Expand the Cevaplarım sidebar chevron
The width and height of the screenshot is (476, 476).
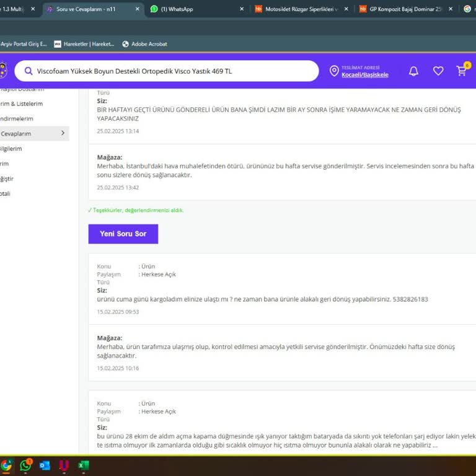tap(63, 133)
